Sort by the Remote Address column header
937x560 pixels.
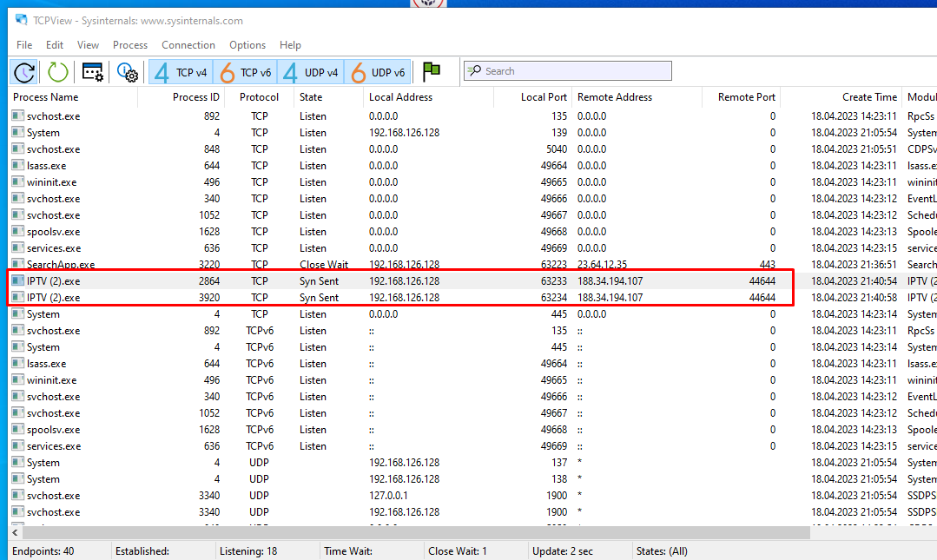pos(615,97)
